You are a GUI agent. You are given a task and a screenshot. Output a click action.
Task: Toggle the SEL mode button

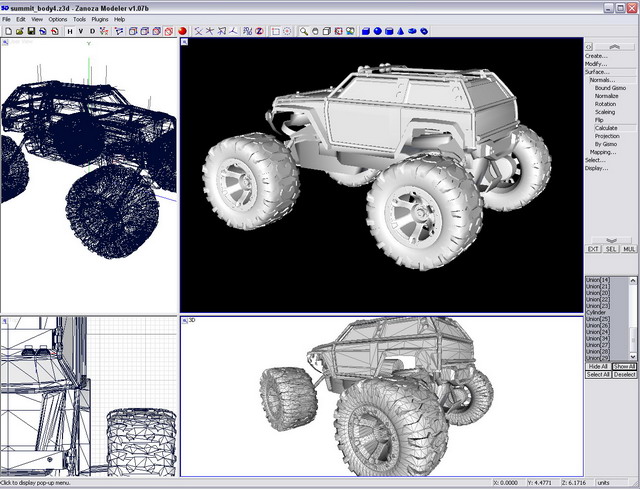click(611, 248)
